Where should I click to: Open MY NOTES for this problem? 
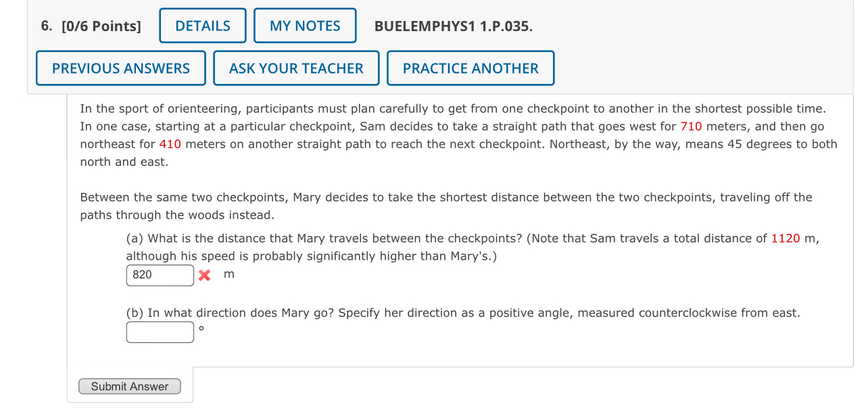pyautogui.click(x=305, y=26)
